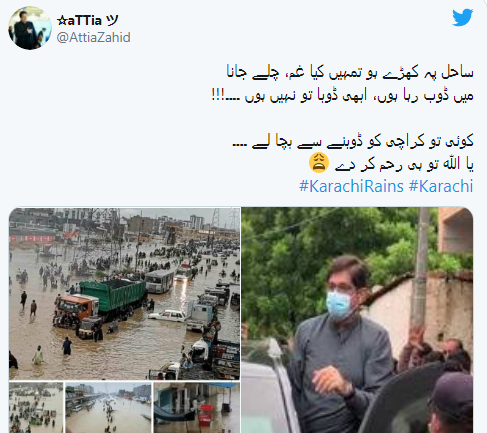The height and width of the screenshot is (433, 487).
Task: Click the Twitter bird logo icon
Action: [x=462, y=17]
